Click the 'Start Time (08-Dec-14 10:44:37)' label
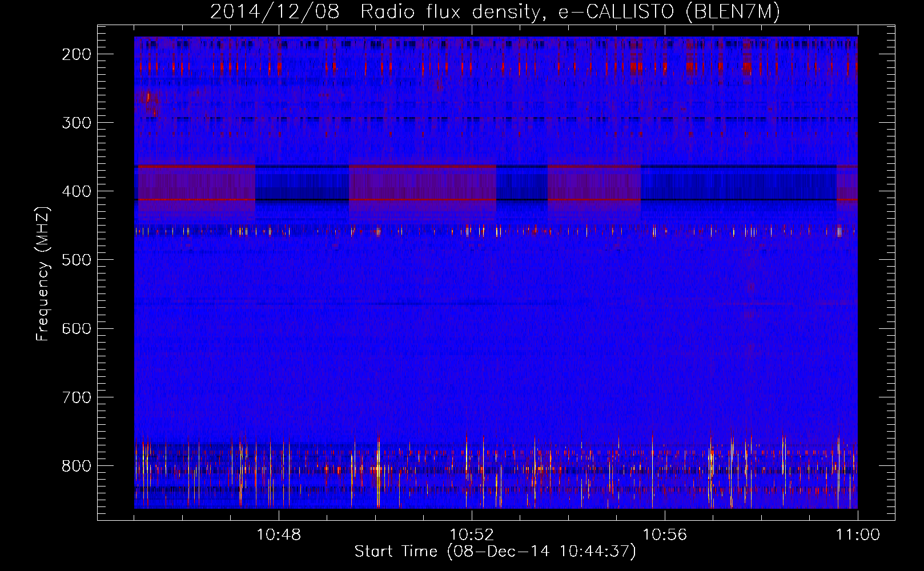 pos(495,552)
